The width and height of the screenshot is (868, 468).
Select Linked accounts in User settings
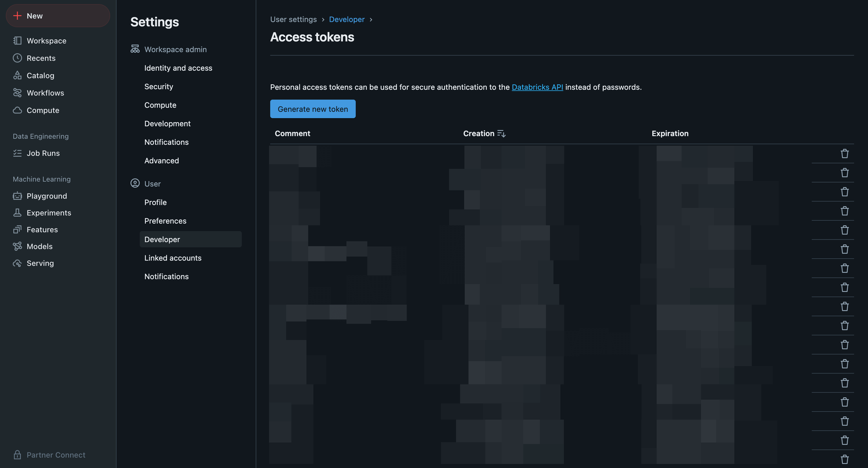tap(172, 258)
